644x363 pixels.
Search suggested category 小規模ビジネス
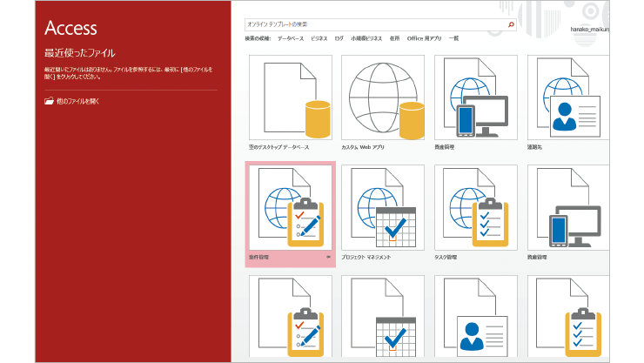point(366,38)
